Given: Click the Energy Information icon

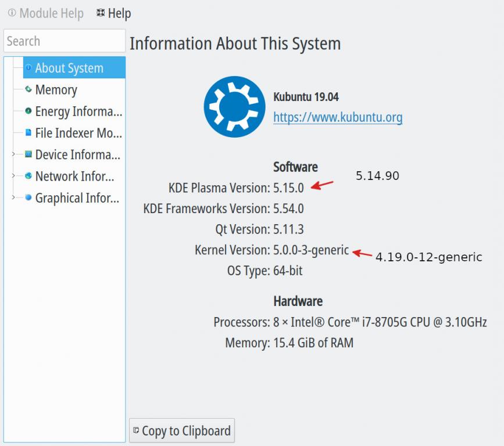Looking at the screenshot, I should [x=28, y=111].
